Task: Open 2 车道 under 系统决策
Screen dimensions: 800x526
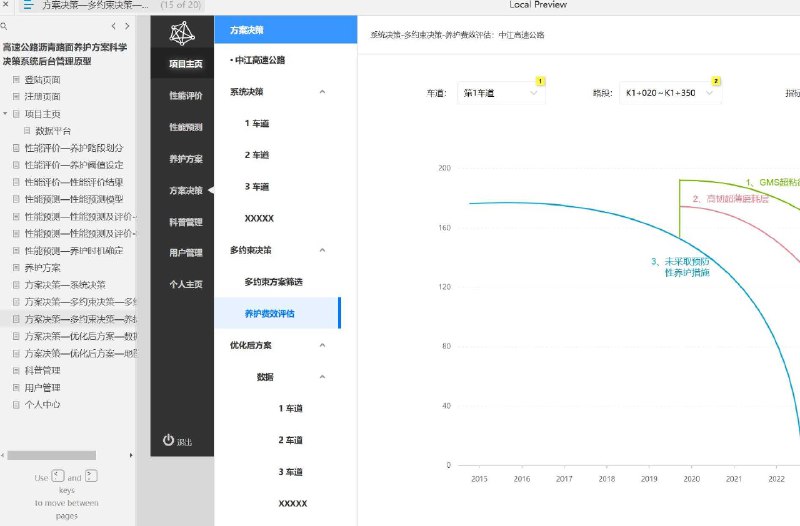Action: pyautogui.click(x=257, y=155)
